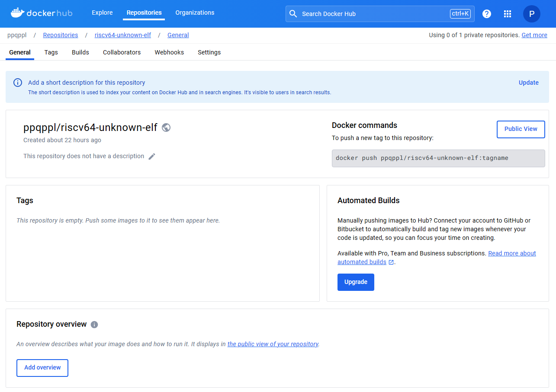
Task: Click the info icon in description banner
Action: tap(18, 83)
